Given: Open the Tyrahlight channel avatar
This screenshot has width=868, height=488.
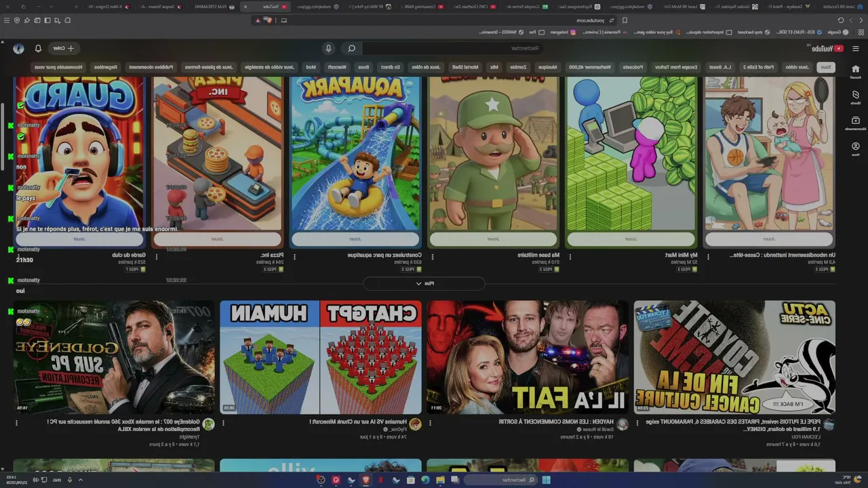Looking at the screenshot, I should coord(209,424).
